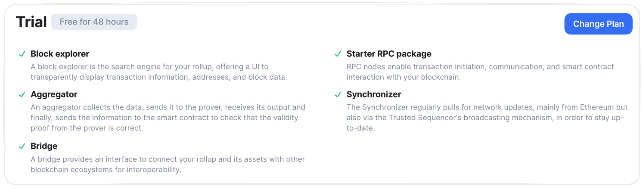Click the Bridge feature title
The width and height of the screenshot is (644, 189).
coord(44,146)
